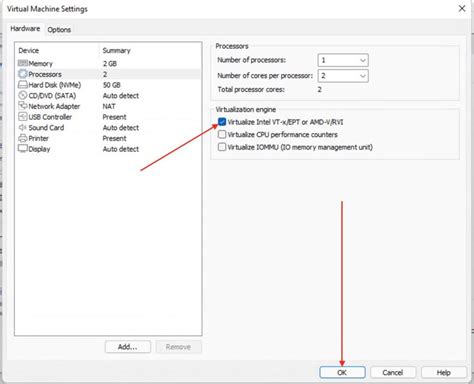
Task: Select the Memory row text
Action: click(x=41, y=64)
